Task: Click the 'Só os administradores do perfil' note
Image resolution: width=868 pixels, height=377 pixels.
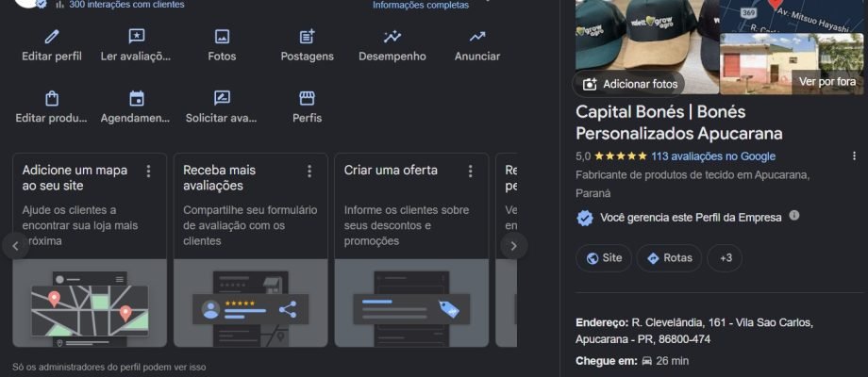Action: (109, 367)
